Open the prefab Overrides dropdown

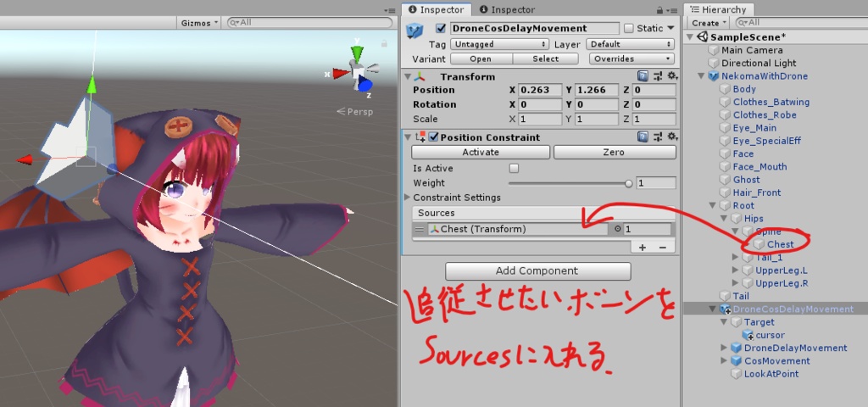pyautogui.click(x=631, y=59)
